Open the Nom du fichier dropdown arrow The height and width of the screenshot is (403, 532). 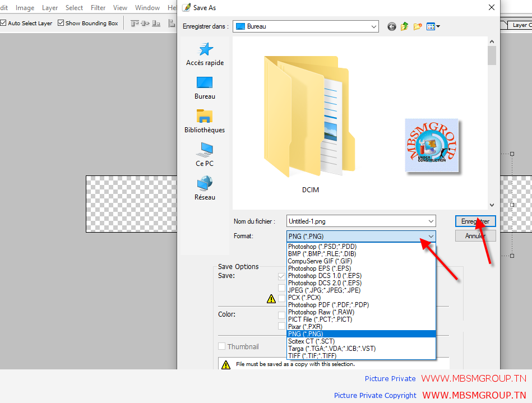click(431, 221)
